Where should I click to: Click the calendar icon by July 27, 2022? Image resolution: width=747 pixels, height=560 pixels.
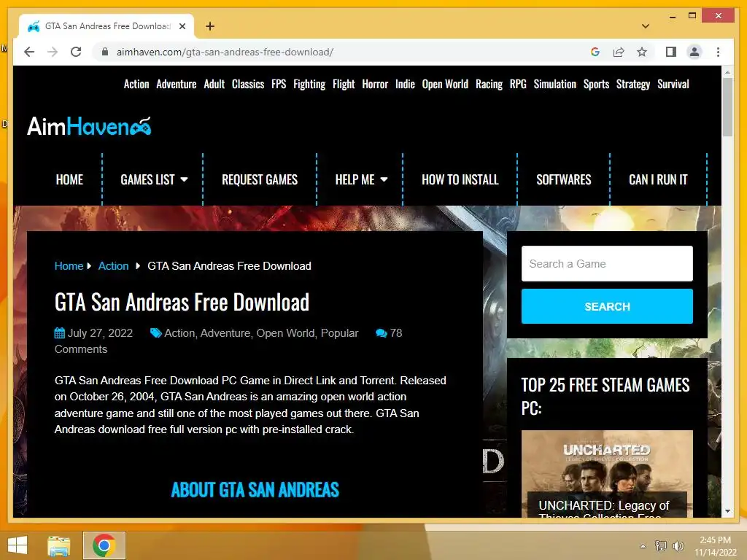[60, 332]
